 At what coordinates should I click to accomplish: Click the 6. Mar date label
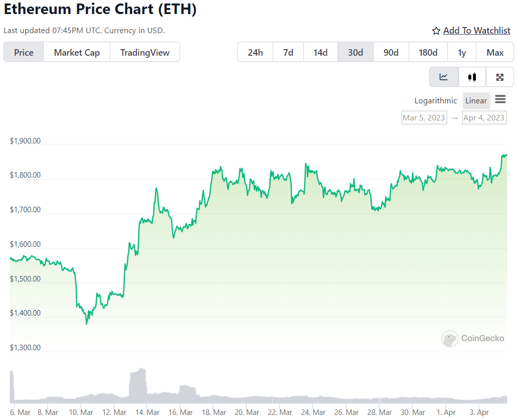pos(20,412)
